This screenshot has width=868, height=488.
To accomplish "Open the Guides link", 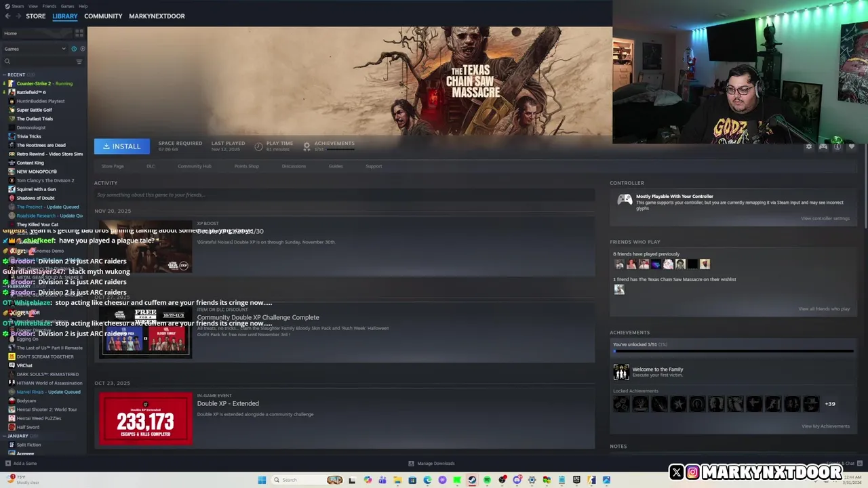I will coord(336,166).
